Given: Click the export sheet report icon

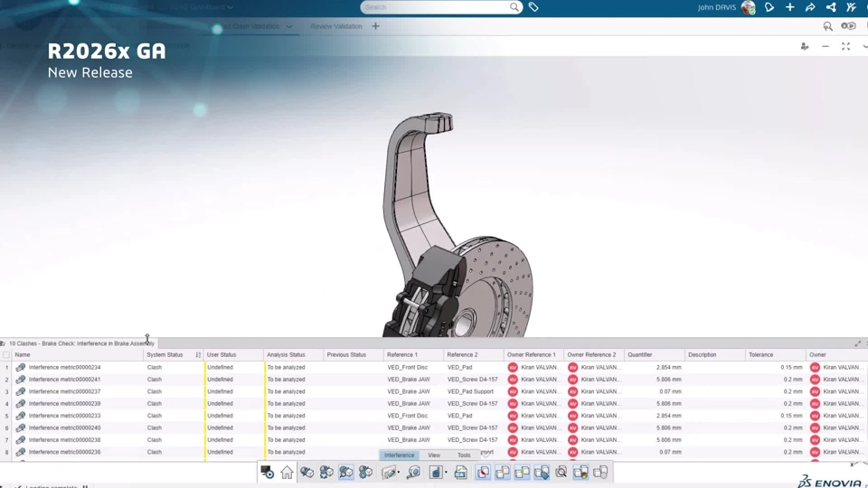Looking at the screenshot, I should 460,472.
